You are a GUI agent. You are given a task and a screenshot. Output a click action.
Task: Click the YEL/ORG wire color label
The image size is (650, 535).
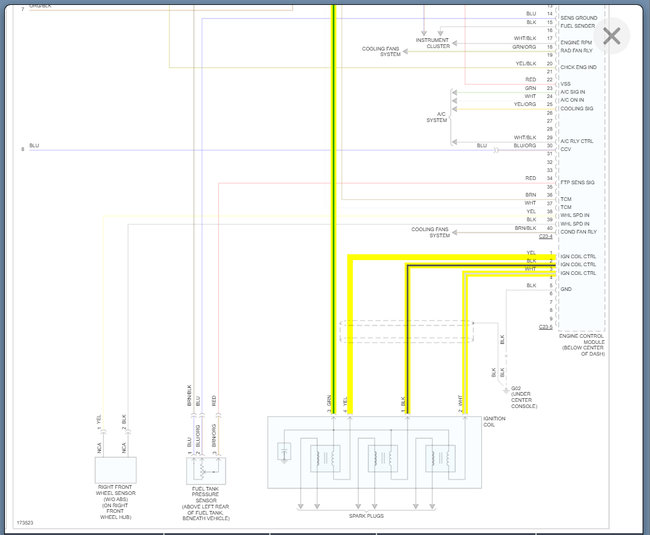pyautogui.click(x=525, y=104)
